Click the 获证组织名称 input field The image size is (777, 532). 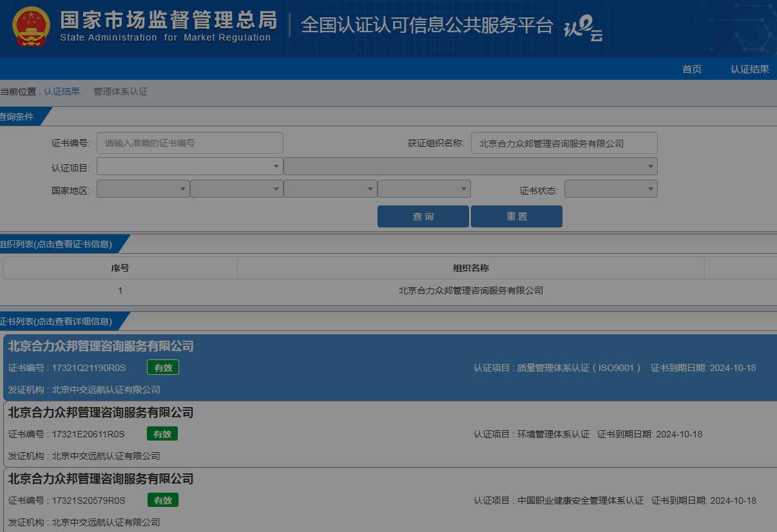564,143
